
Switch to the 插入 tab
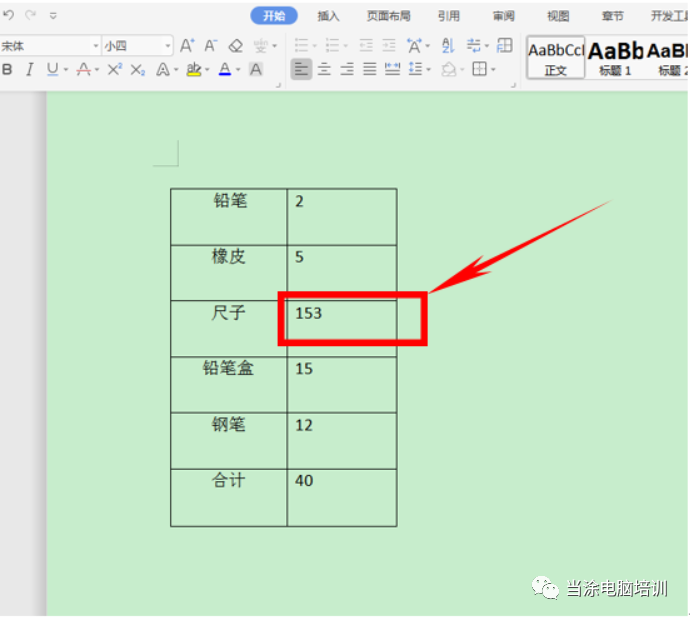328,16
